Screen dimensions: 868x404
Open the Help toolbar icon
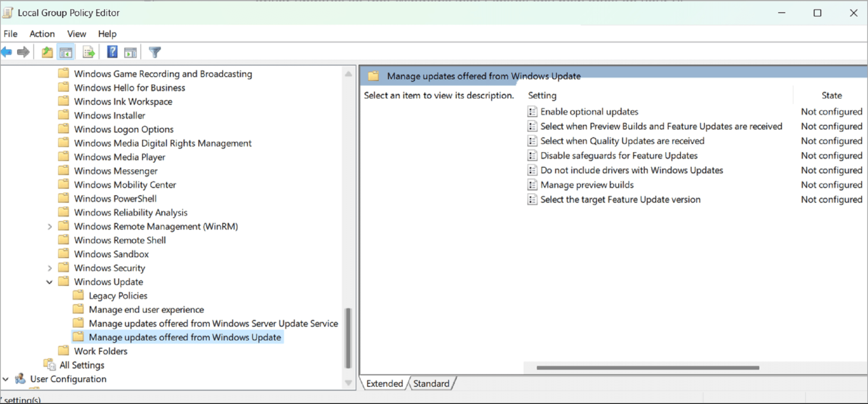[112, 52]
